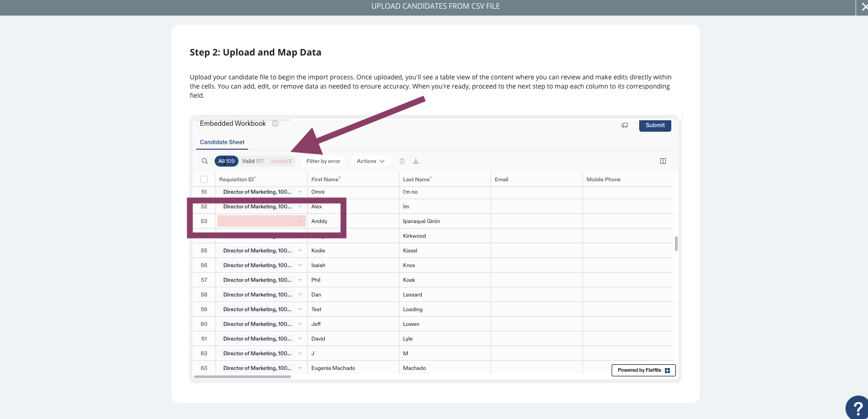Select the Last Name cell 'Lyle'
Viewport: 868px width, 419px height.
[x=445, y=339]
